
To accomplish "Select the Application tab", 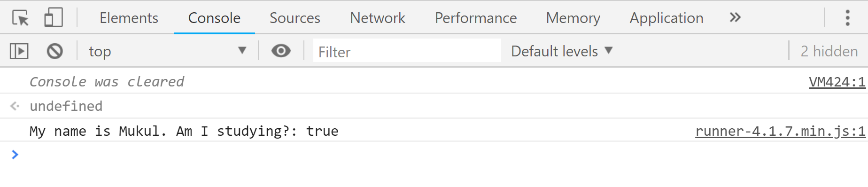I will coord(666,18).
